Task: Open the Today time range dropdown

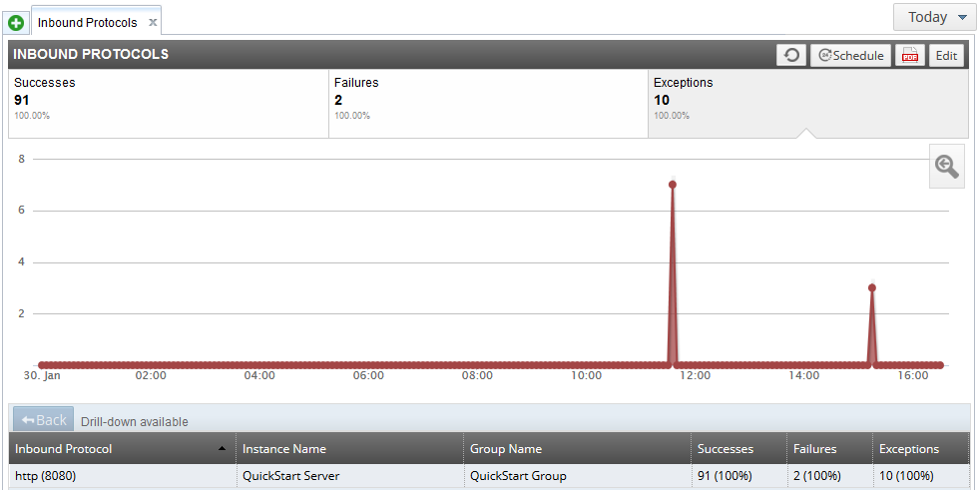Action: (x=934, y=17)
